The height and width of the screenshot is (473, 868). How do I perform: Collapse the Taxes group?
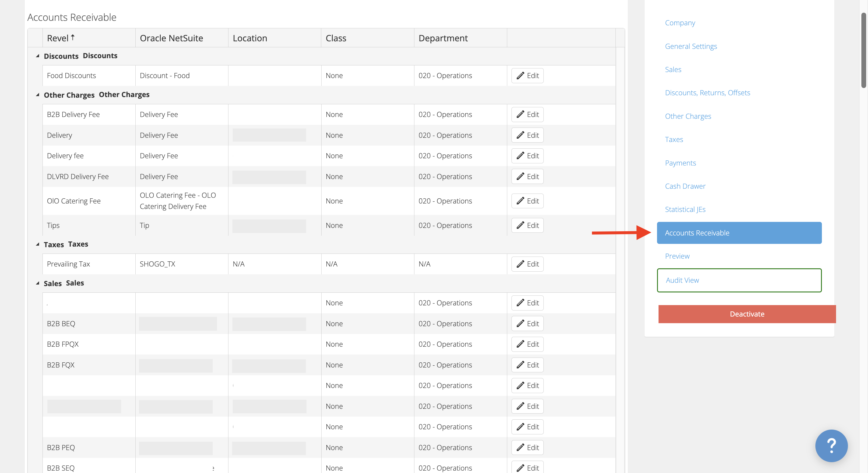point(37,244)
